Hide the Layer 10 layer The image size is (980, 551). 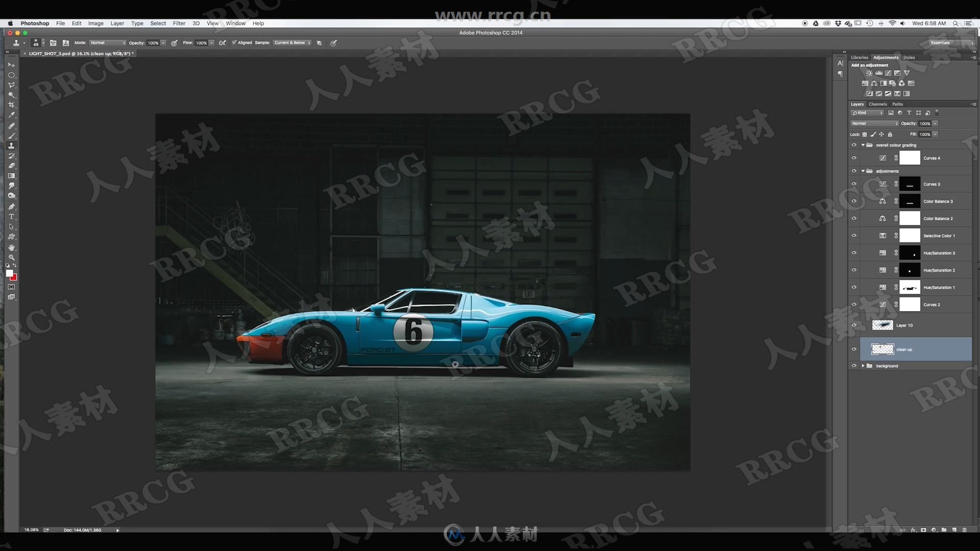click(854, 325)
